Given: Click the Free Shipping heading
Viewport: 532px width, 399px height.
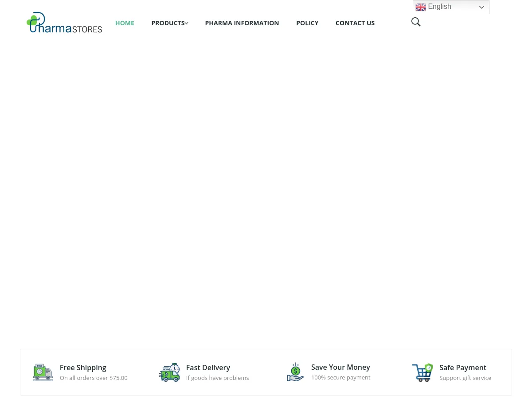Looking at the screenshot, I should click(x=83, y=368).
